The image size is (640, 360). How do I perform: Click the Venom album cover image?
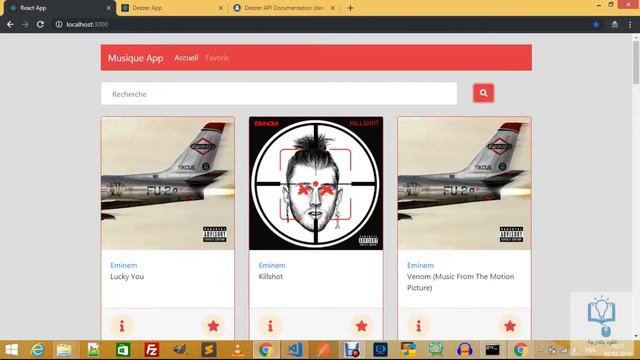464,183
